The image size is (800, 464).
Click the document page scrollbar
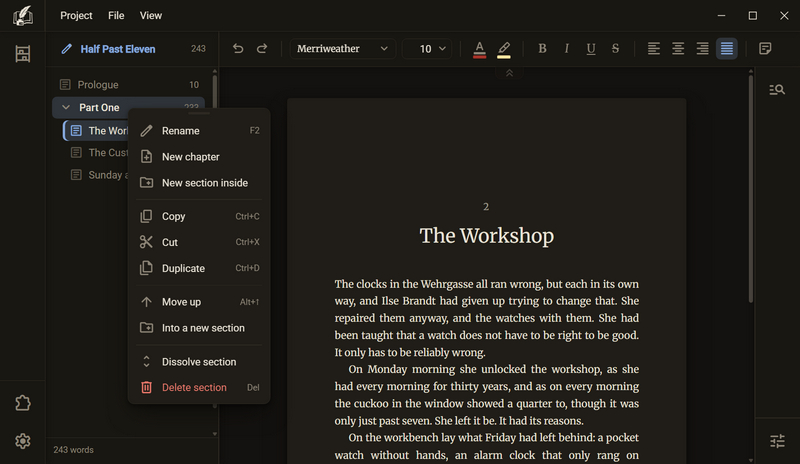coord(751,189)
